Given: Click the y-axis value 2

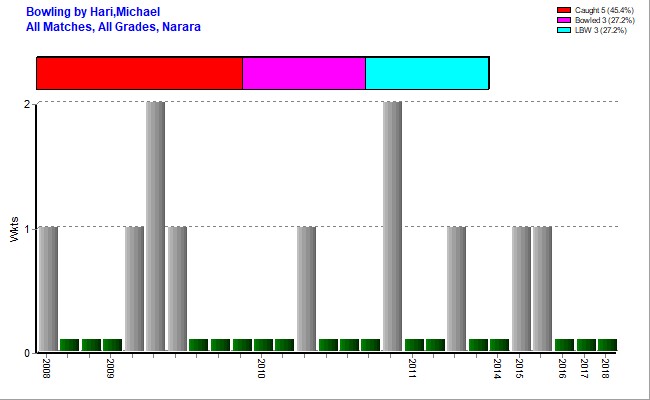Looking at the screenshot, I should pos(27,104).
